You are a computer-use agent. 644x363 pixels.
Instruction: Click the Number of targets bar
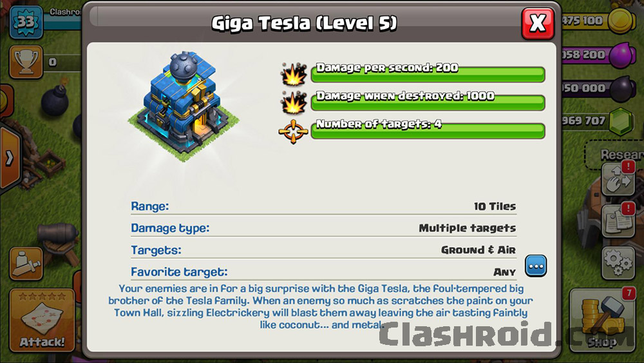click(x=428, y=130)
